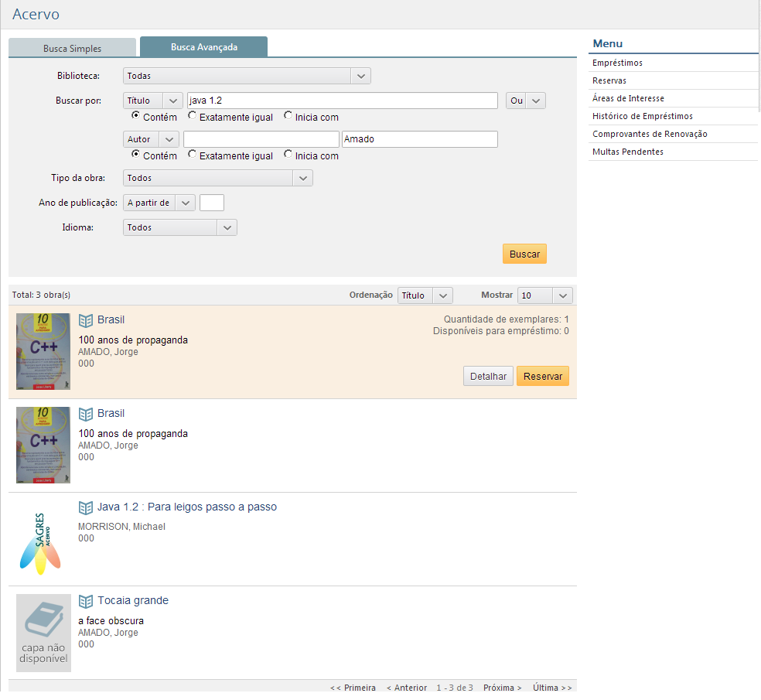Open the Ordenação sort dropdown
Screen dimensions: 761x700
click(425, 295)
